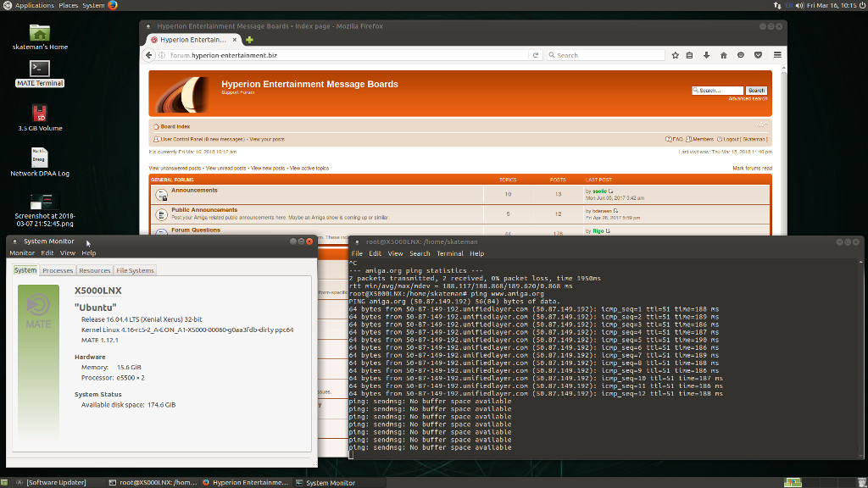868x488 pixels.
Task: Click View unanswered posts link
Action: 175,169
